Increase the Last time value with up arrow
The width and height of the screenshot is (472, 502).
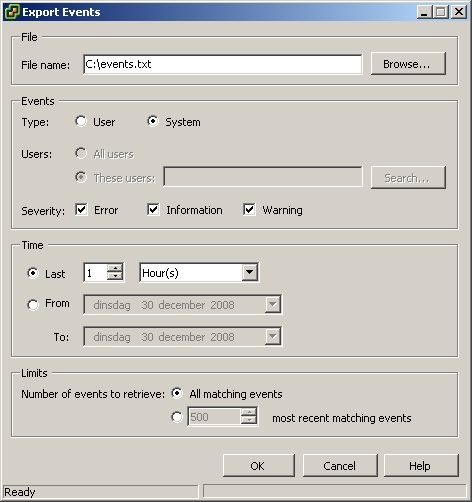click(115, 268)
